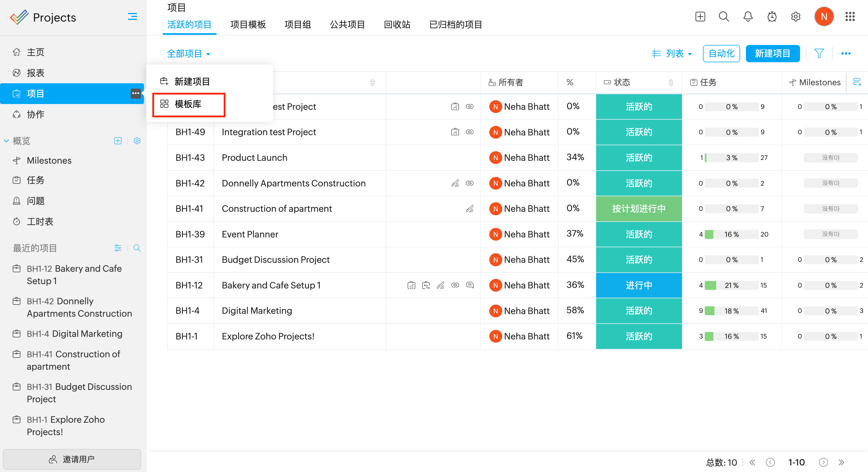Click the quick add plus icon

pos(700,16)
